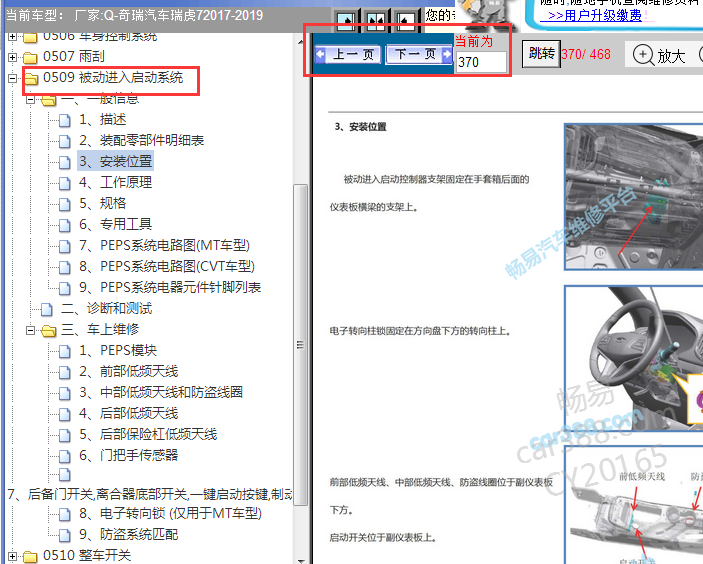This screenshot has width=703, height=564.
Task: Click page icon beside 9、防盗系统匹配
Action: coord(65,535)
